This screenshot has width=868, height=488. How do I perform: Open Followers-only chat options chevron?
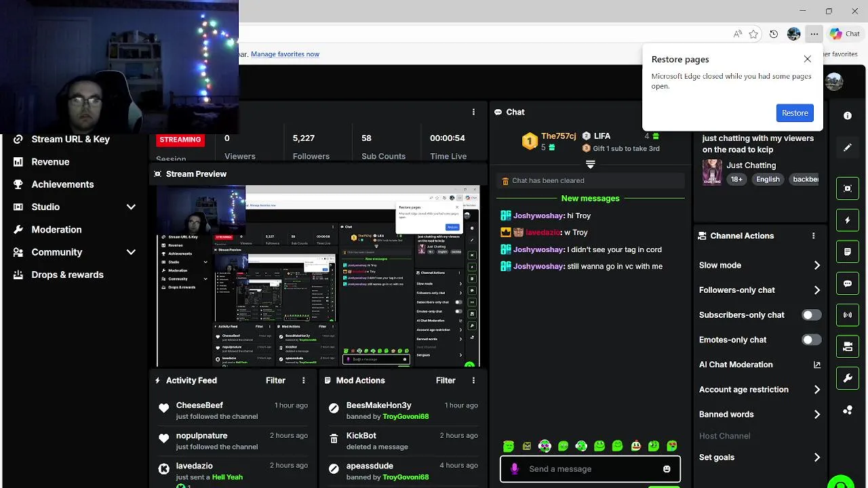[x=817, y=290]
